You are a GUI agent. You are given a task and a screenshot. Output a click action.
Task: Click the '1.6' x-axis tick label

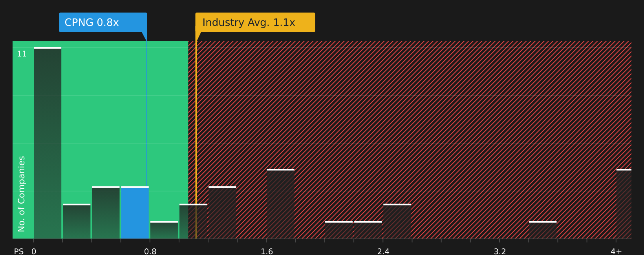267,251
